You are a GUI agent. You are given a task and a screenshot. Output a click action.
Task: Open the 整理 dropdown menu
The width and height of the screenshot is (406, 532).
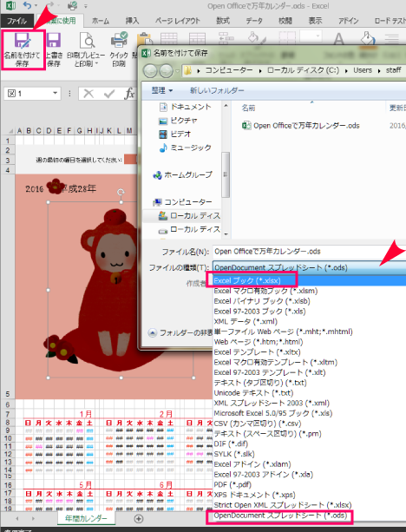tap(162, 90)
